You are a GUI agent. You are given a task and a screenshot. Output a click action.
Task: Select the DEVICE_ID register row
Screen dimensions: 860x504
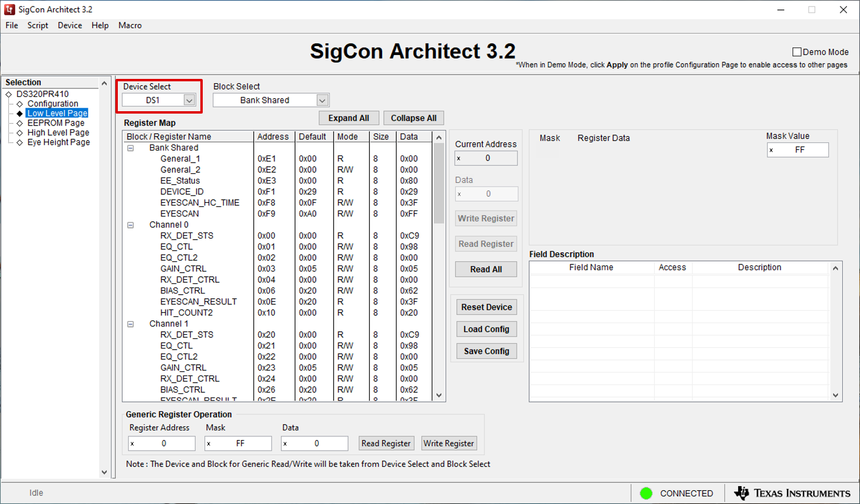click(279, 192)
